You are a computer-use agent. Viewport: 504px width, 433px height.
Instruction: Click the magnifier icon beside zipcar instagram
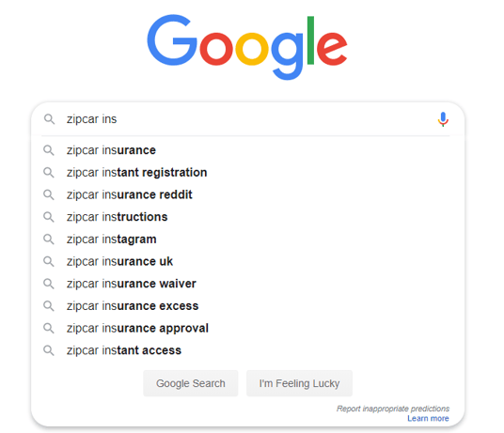(49, 240)
